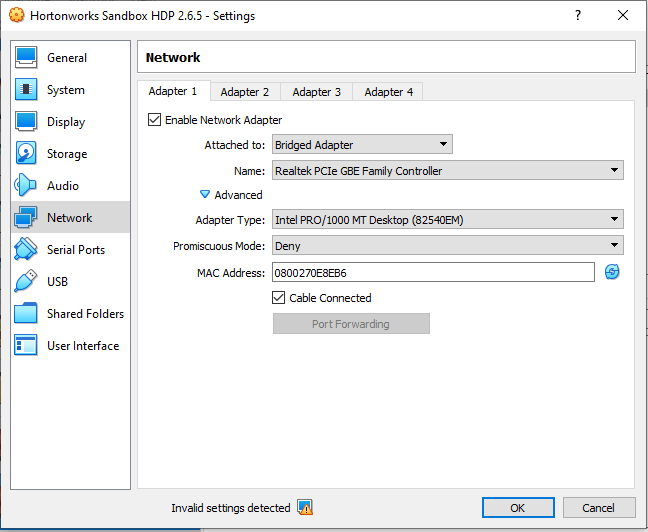Open the Storage disk icon

[27, 154]
